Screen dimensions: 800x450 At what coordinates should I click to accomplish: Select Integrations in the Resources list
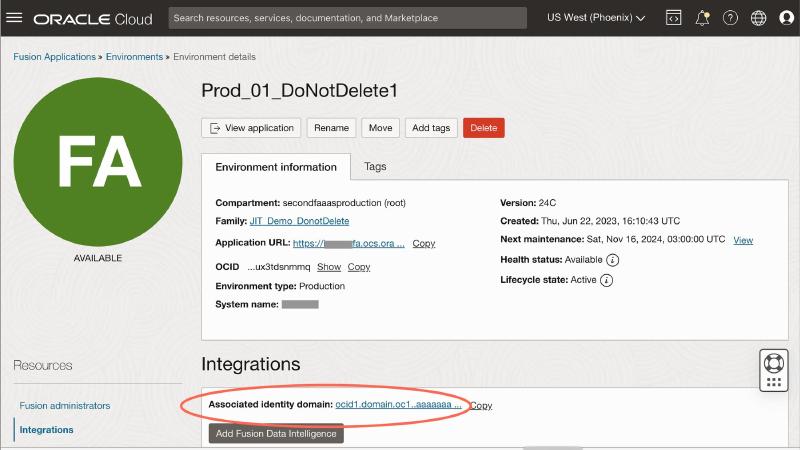(x=46, y=430)
